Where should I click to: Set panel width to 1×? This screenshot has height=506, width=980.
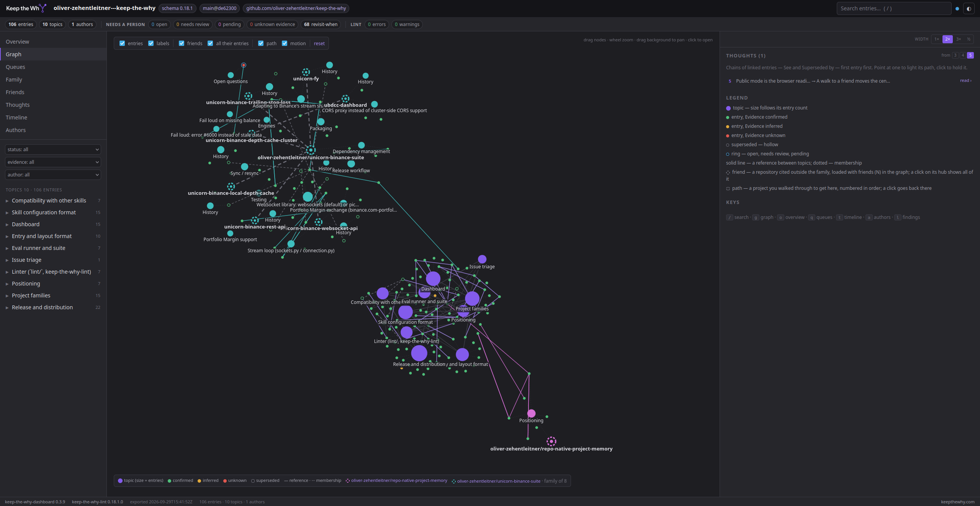[937, 39]
